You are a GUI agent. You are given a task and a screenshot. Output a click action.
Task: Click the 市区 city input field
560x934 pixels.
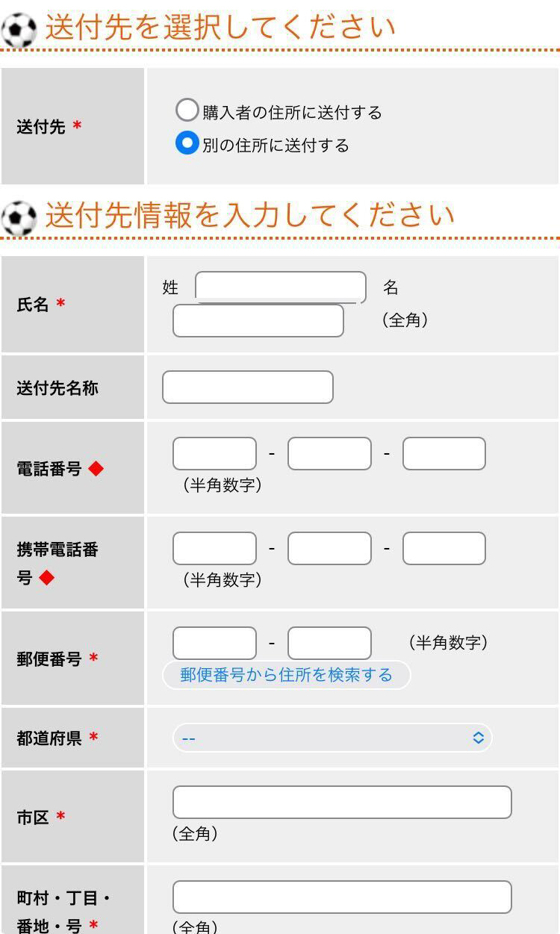342,802
